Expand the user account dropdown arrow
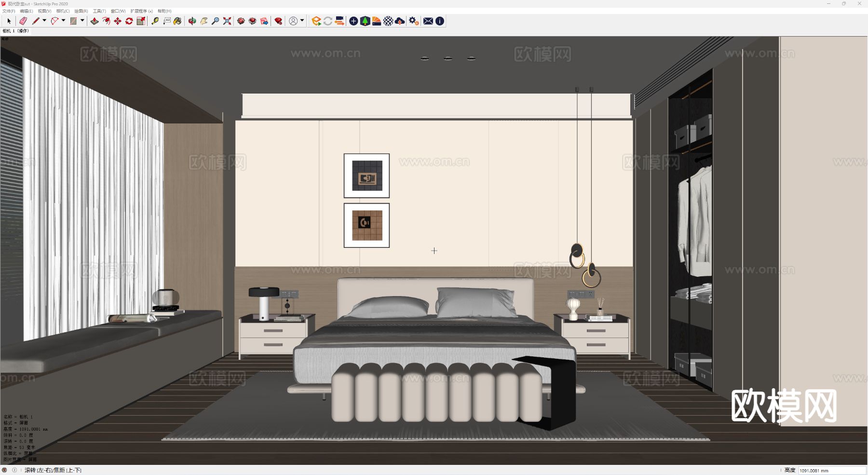Viewport: 868px width, 475px height. [x=302, y=21]
